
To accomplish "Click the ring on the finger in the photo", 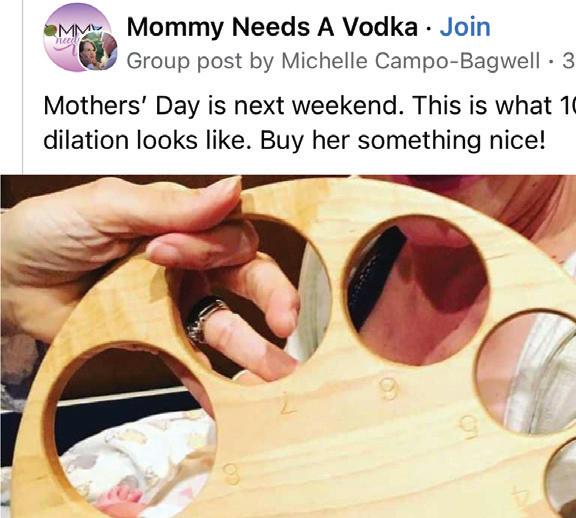I will [204, 319].
